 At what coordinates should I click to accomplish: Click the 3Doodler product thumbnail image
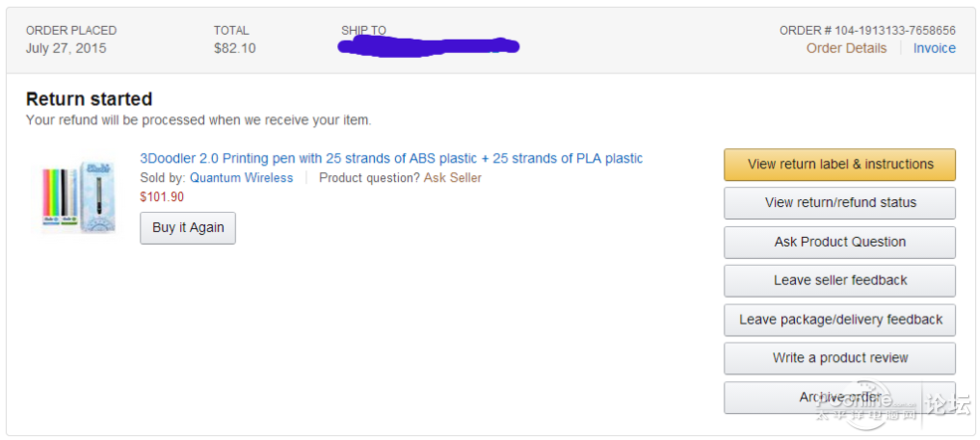[x=77, y=197]
